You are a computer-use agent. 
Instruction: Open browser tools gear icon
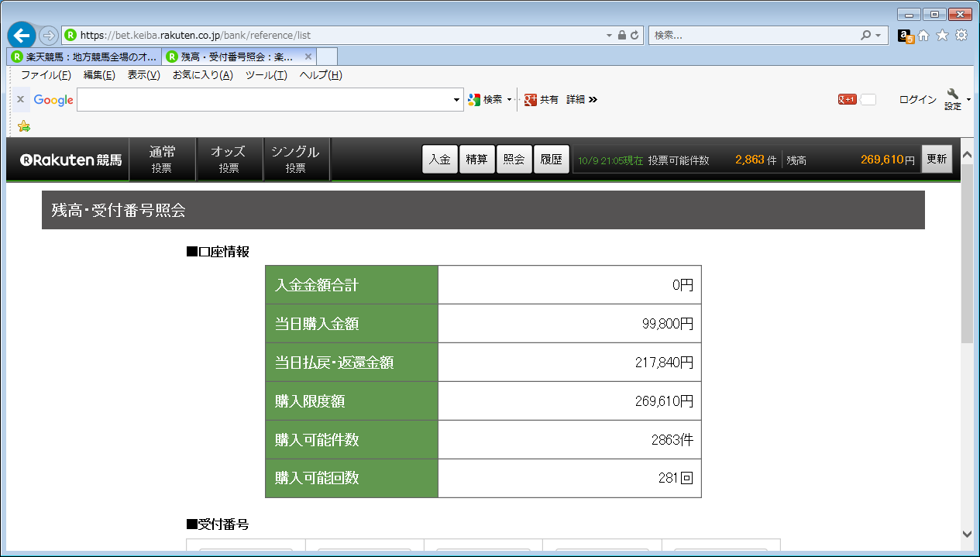pyautogui.click(x=961, y=36)
